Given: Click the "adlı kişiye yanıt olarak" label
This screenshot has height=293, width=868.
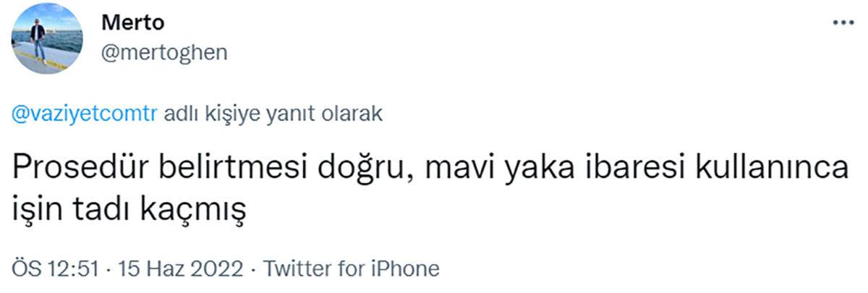Looking at the screenshot, I should point(274,116).
